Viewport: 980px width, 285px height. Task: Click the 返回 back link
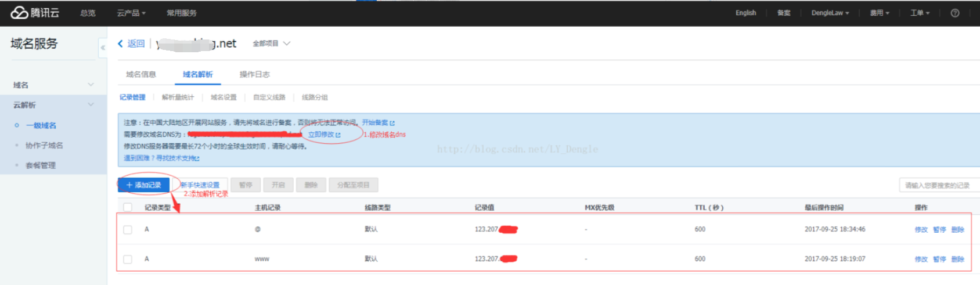point(136,44)
